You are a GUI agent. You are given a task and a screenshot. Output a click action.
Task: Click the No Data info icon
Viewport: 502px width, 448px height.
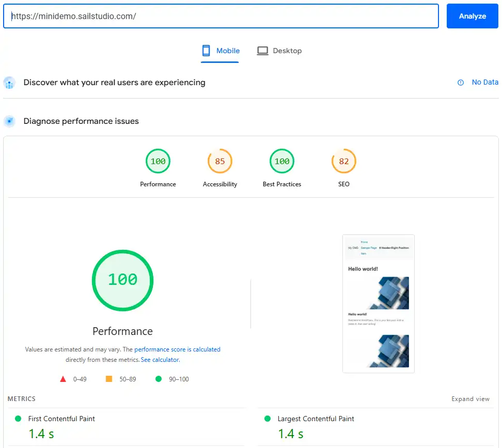tap(461, 83)
